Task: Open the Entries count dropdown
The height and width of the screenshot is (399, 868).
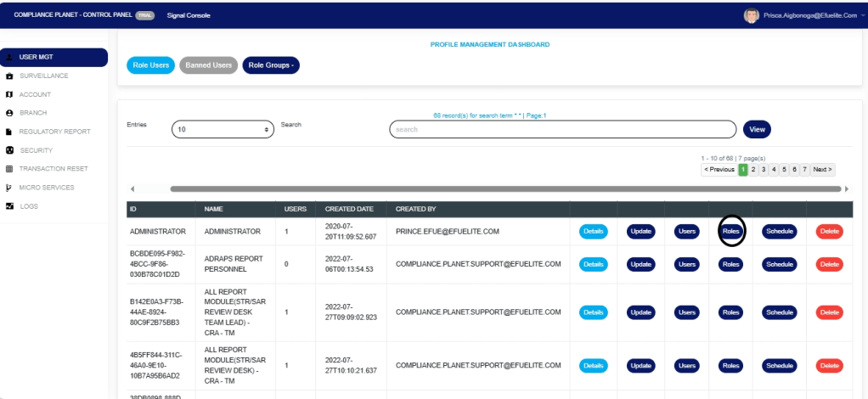Action: click(x=223, y=129)
